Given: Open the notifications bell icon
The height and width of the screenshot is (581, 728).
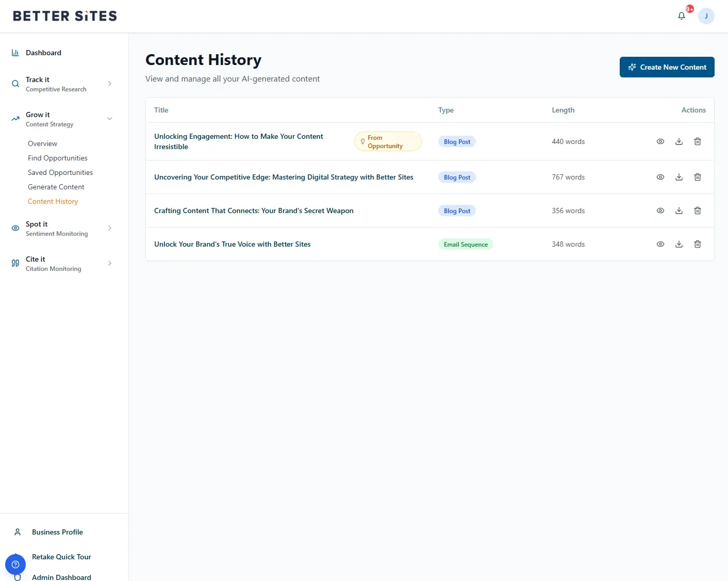Looking at the screenshot, I should pos(681,16).
